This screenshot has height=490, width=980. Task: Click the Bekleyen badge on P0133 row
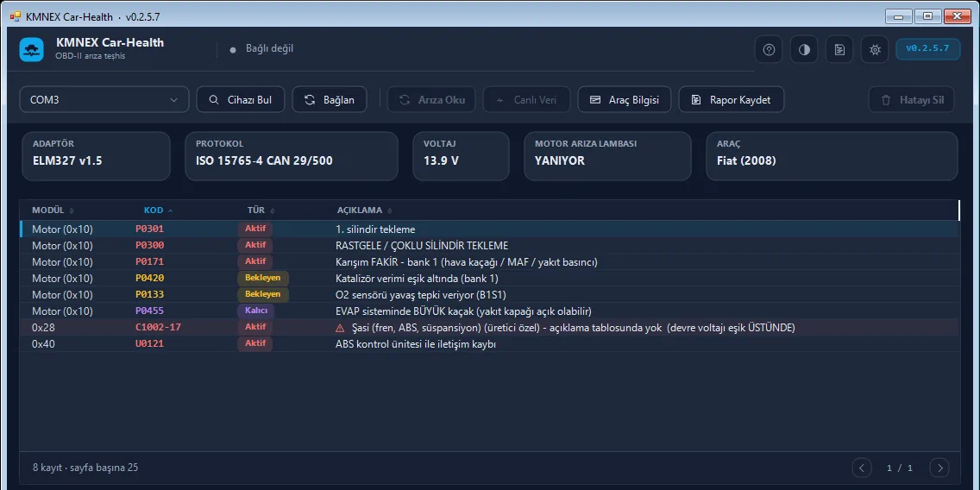pyautogui.click(x=262, y=294)
